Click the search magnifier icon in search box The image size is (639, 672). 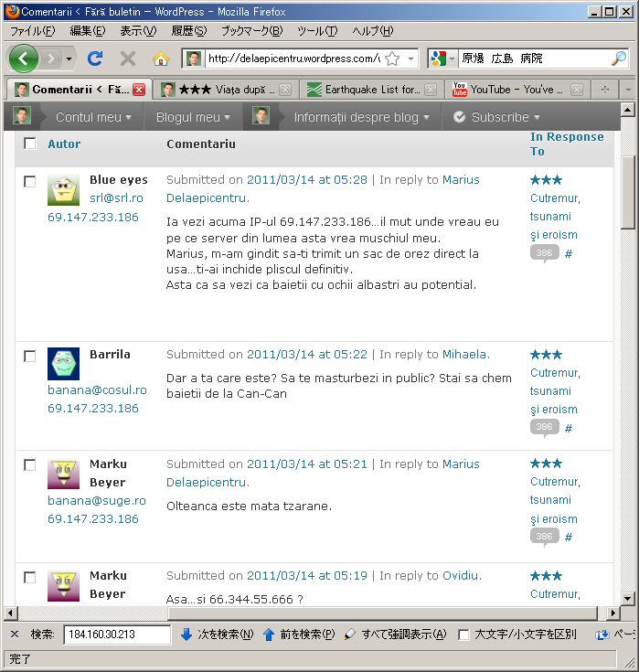[x=618, y=59]
